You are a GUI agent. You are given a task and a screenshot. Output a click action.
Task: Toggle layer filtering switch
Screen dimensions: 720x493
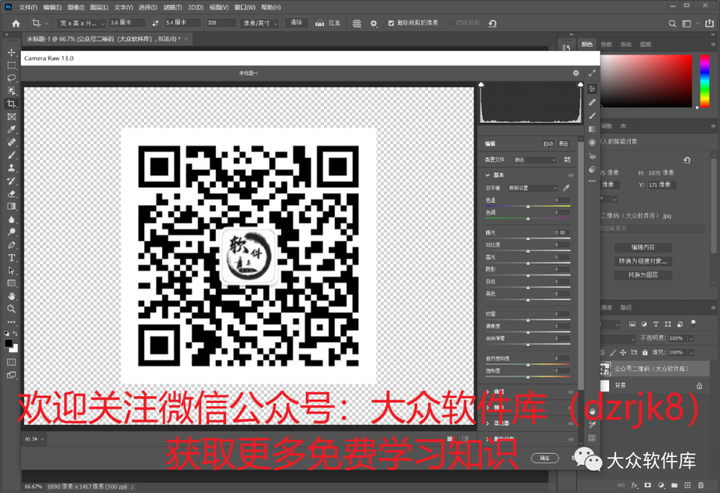(693, 323)
